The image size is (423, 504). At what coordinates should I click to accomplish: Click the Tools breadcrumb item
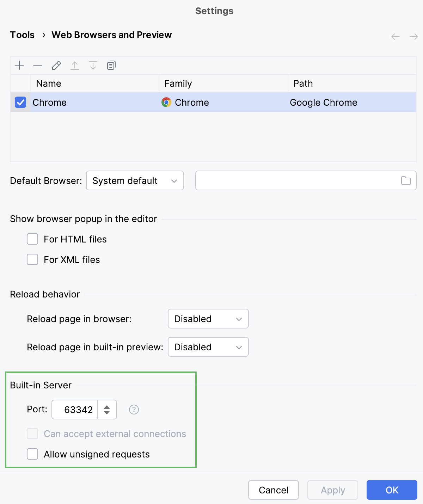pos(22,35)
